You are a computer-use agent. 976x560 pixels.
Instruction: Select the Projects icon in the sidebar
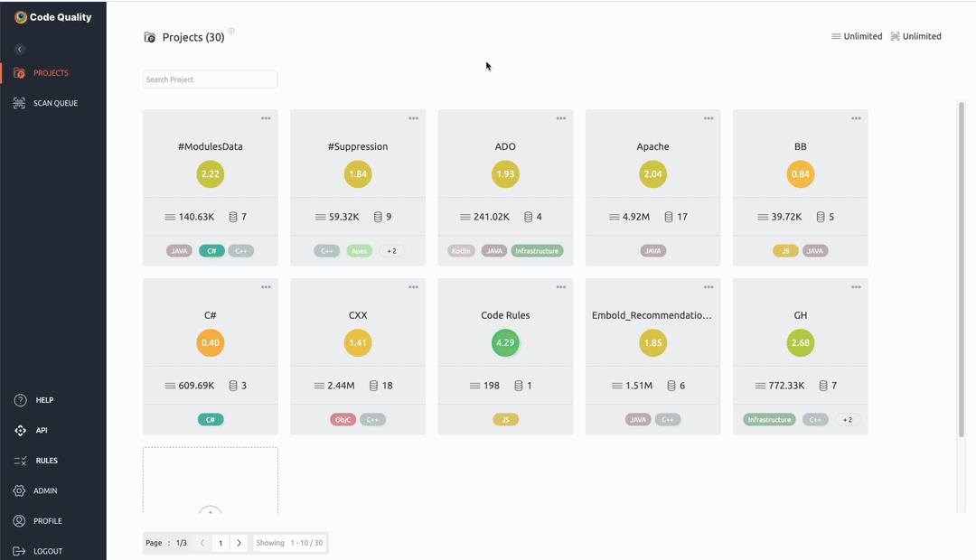(x=19, y=72)
